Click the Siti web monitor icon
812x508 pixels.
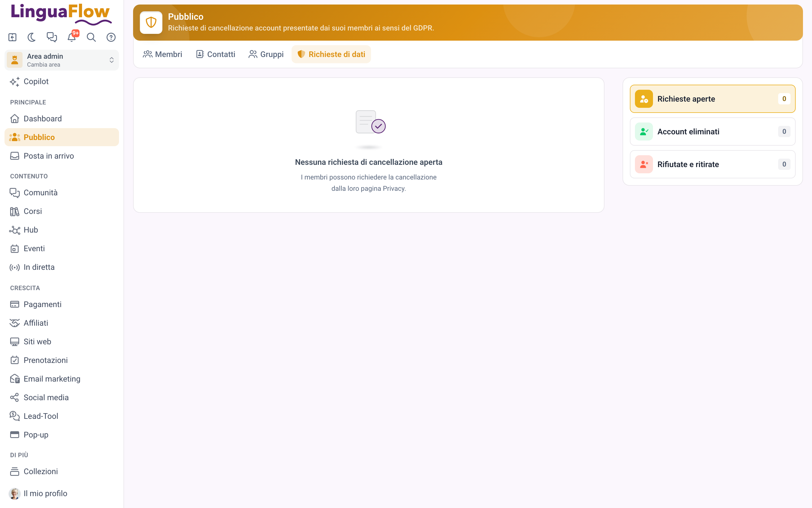tap(14, 342)
